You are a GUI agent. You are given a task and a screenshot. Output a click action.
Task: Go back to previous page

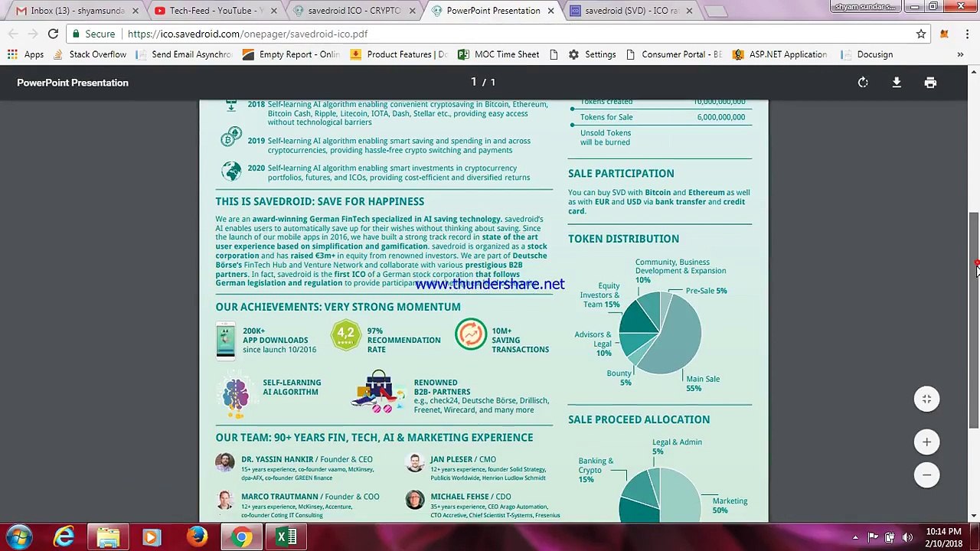click(x=14, y=34)
